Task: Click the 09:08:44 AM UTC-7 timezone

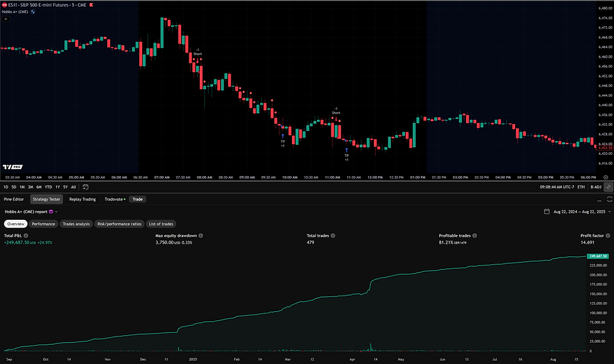Action: [x=557, y=187]
